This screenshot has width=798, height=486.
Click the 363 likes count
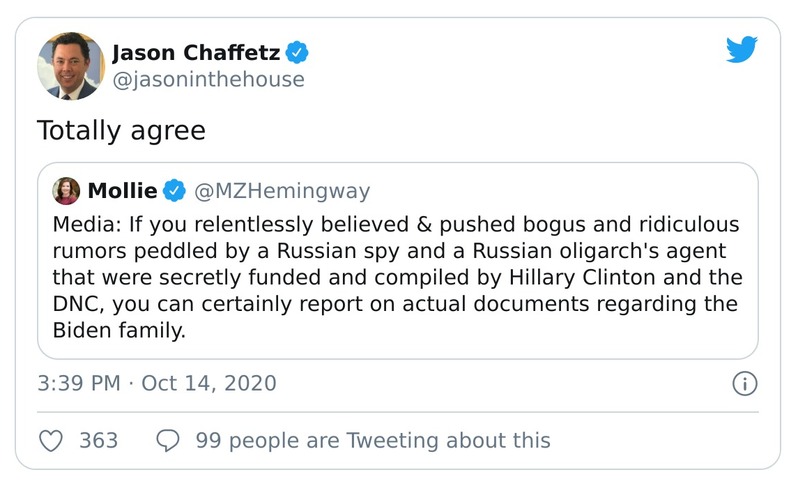coord(98,440)
